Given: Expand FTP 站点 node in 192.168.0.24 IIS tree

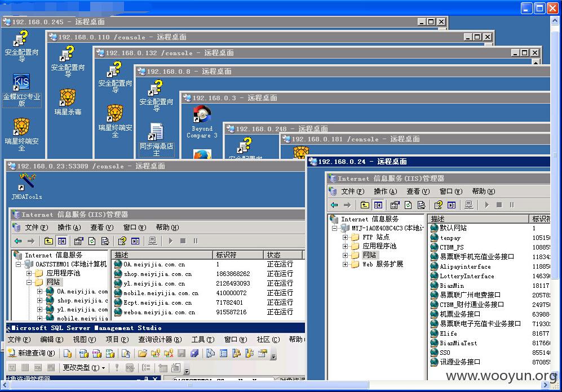Looking at the screenshot, I should (345, 237).
